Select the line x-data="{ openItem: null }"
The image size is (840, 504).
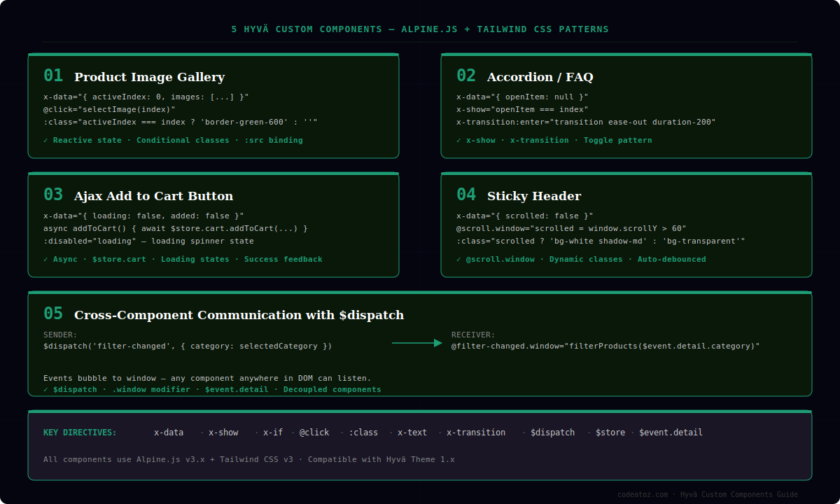[522, 97]
